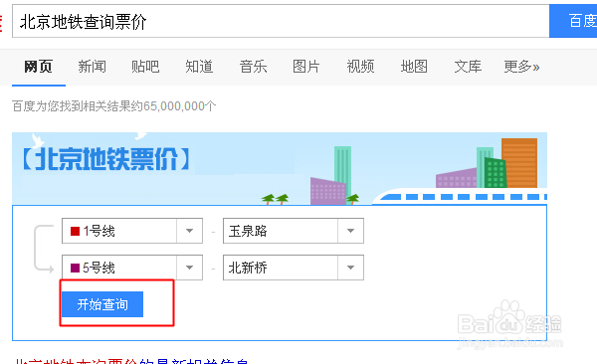Image resolution: width=597 pixels, height=364 pixels.
Task: Switch to the 新闻 tab
Action: click(x=92, y=67)
